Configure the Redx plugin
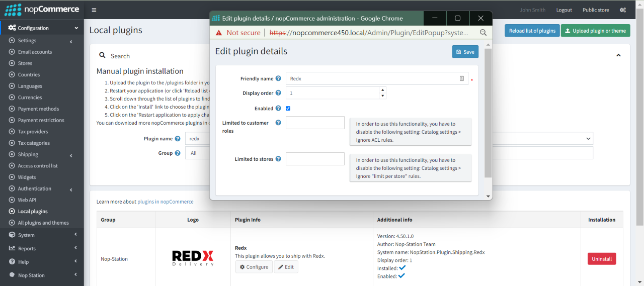Viewport: 644px width, 286px height. click(254, 267)
